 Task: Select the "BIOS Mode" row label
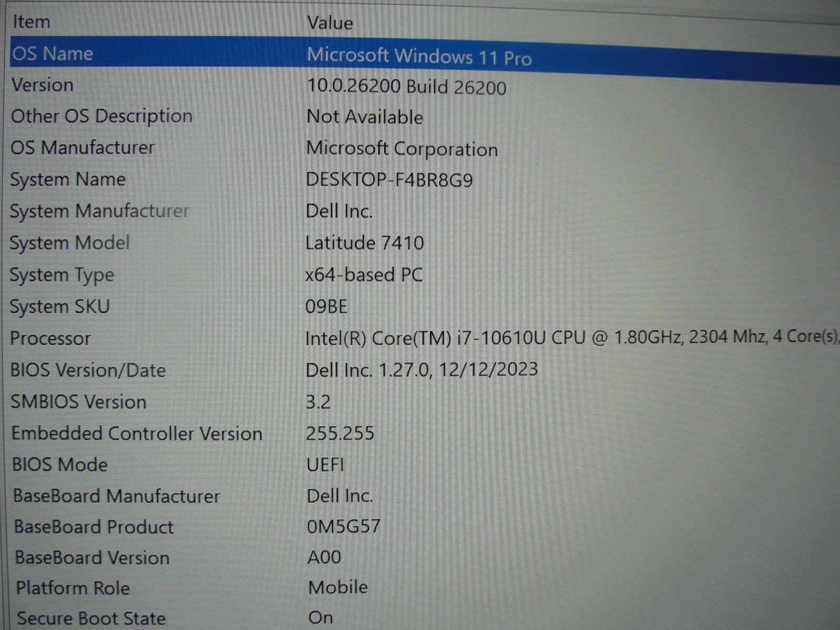pyautogui.click(x=59, y=465)
